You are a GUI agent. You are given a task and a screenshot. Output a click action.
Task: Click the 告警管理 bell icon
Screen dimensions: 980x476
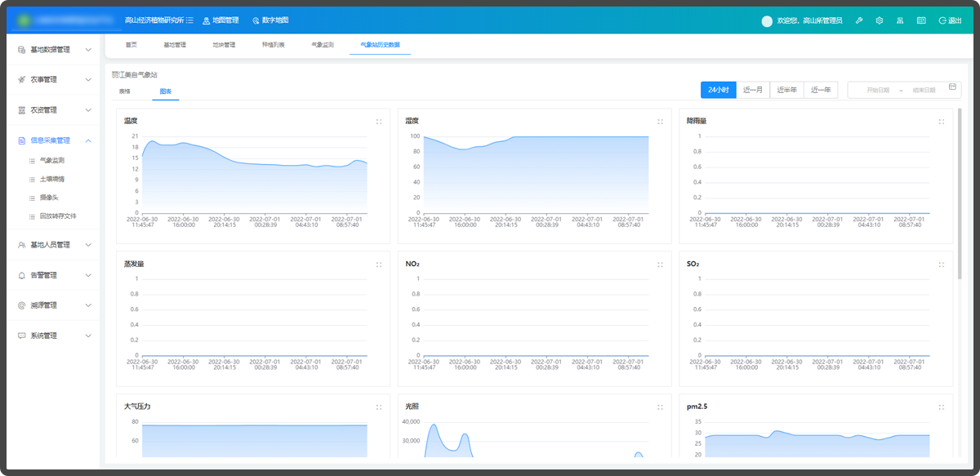click(22, 275)
